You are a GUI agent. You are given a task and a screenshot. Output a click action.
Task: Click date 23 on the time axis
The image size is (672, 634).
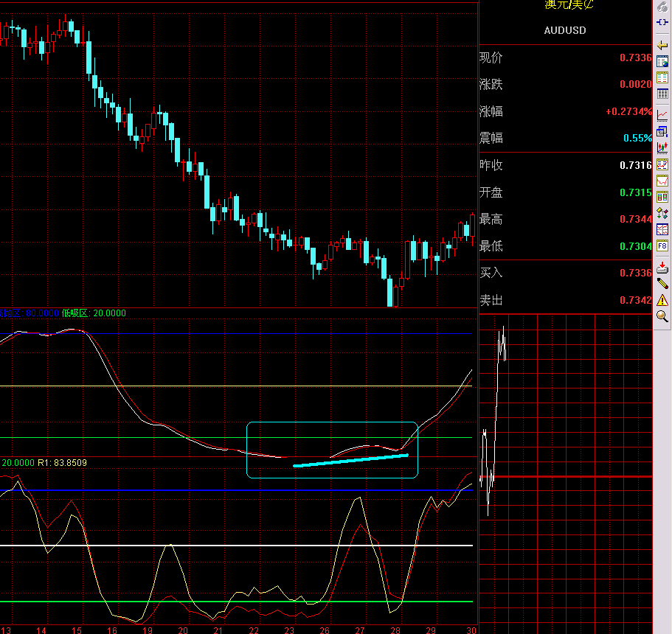289,630
